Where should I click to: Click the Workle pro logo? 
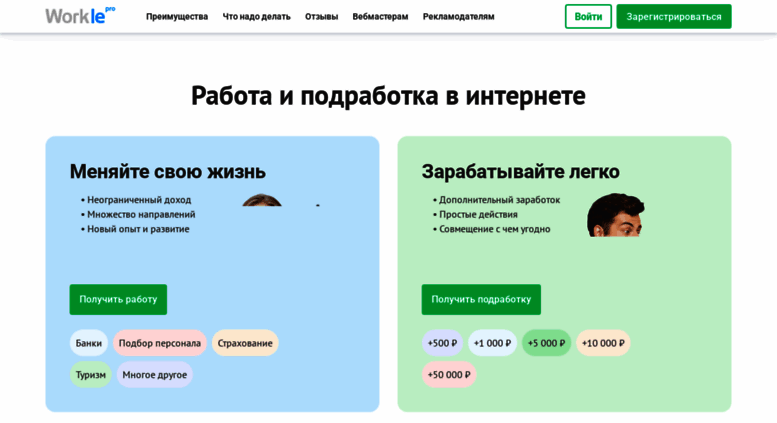[80, 15]
